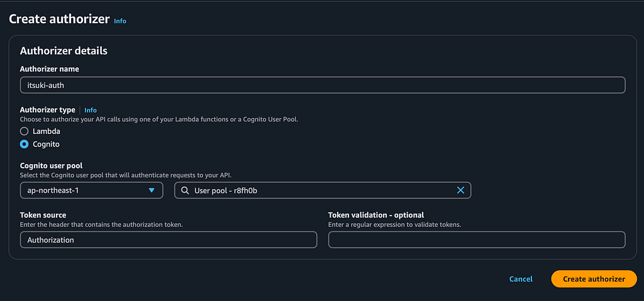Focus the Token source Authorization field
Viewport: 644px width, 301px height.
coord(169,240)
